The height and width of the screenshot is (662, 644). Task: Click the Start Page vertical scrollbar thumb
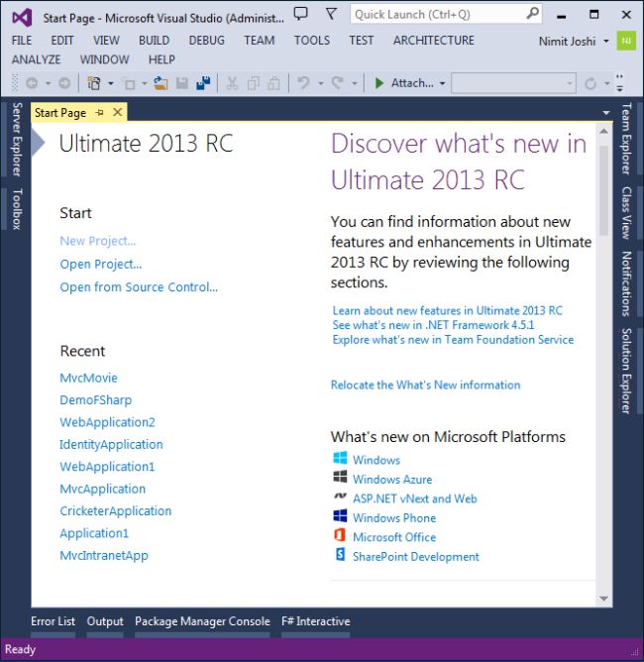[604, 190]
